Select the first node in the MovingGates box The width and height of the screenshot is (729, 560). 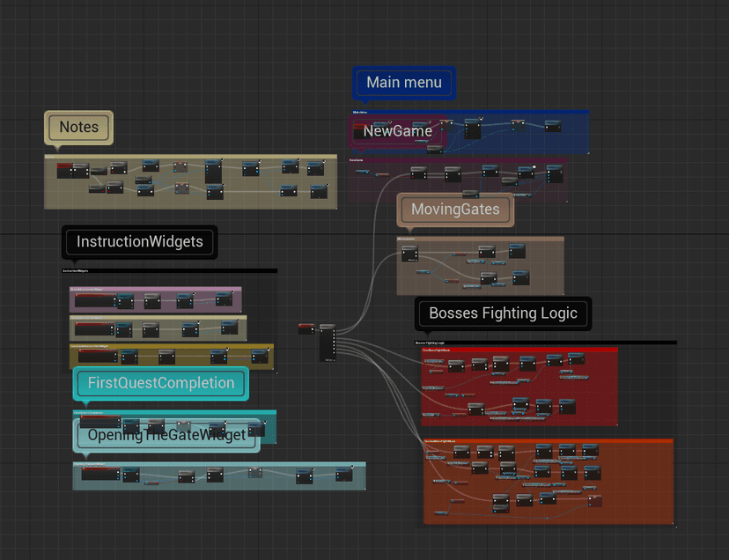click(x=410, y=254)
